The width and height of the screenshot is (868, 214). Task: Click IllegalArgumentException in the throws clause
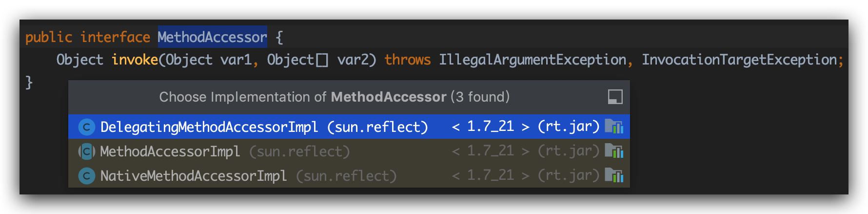(x=532, y=60)
